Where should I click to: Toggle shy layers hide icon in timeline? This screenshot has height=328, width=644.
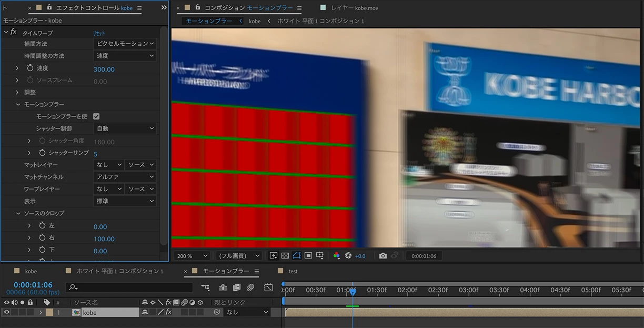(223, 287)
